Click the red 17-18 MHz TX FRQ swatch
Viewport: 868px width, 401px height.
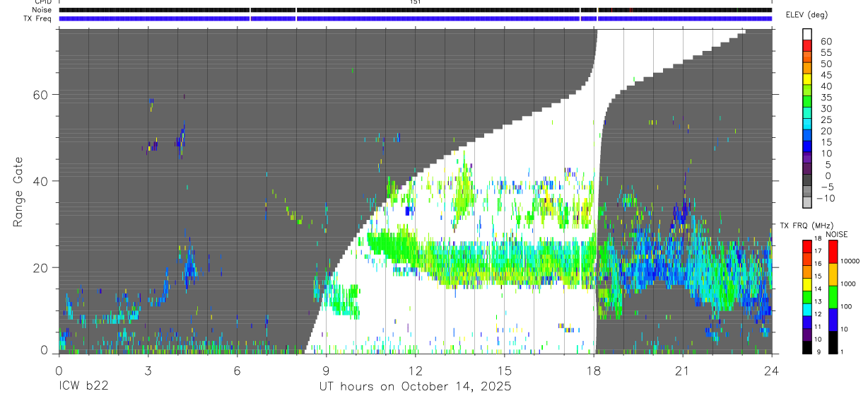pyautogui.click(x=807, y=247)
